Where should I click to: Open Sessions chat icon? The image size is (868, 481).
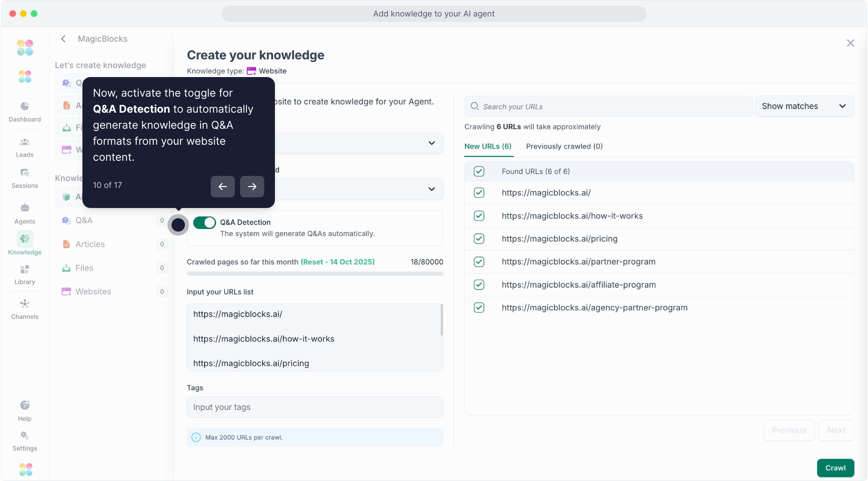[25, 173]
